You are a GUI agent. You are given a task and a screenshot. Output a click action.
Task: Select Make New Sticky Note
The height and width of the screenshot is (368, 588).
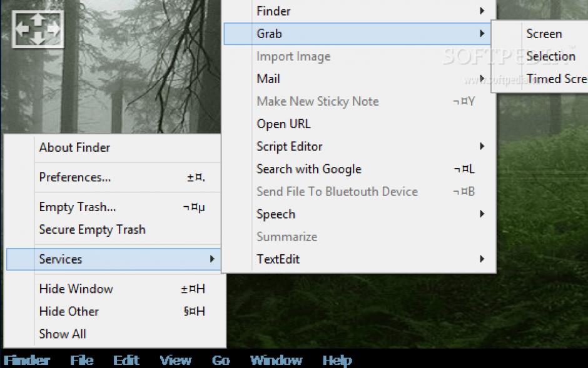[x=357, y=101]
